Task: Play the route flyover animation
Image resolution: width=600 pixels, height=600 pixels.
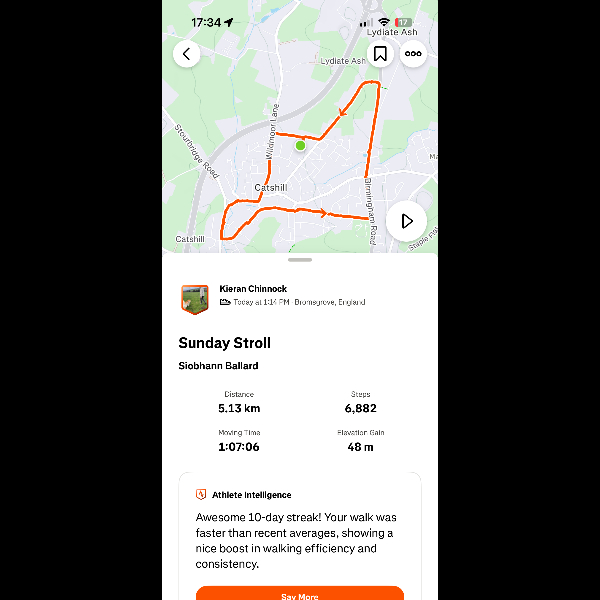Action: coord(406,221)
